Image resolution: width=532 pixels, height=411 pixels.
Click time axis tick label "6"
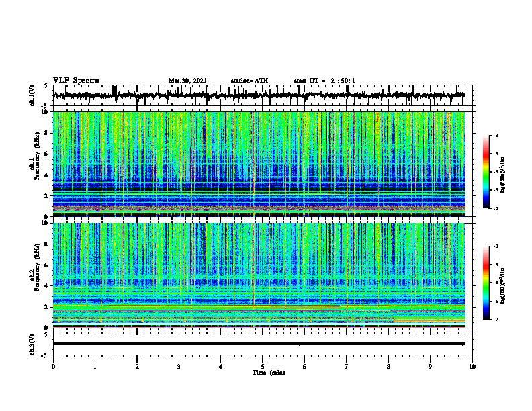click(x=304, y=367)
